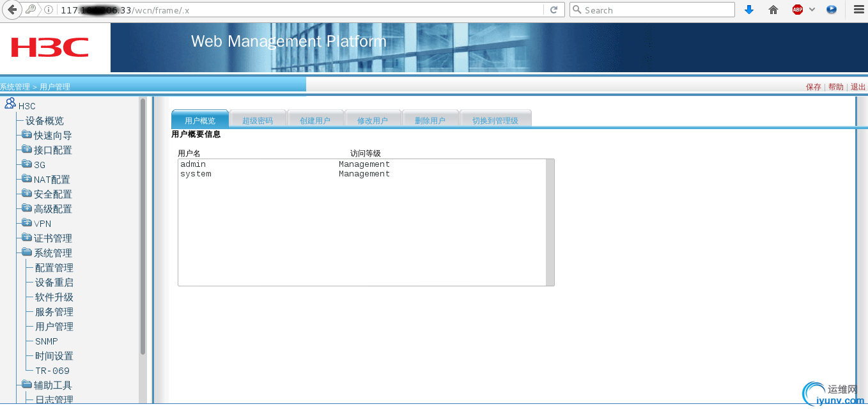The image size is (868, 411).
Task: Expand the 高级配置 folder icon
Action: point(27,208)
